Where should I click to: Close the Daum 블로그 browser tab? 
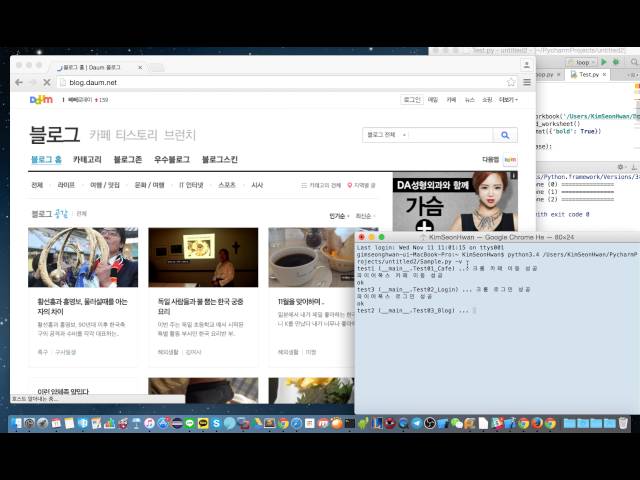[140, 67]
